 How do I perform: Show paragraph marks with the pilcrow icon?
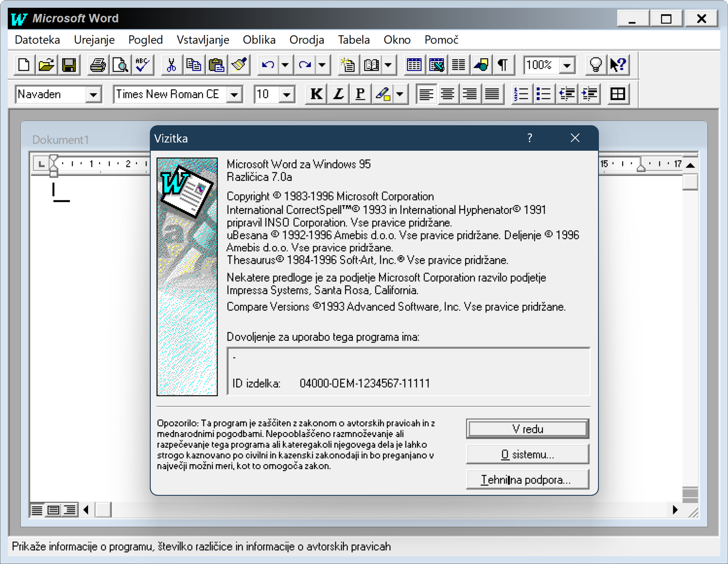pos(503,65)
